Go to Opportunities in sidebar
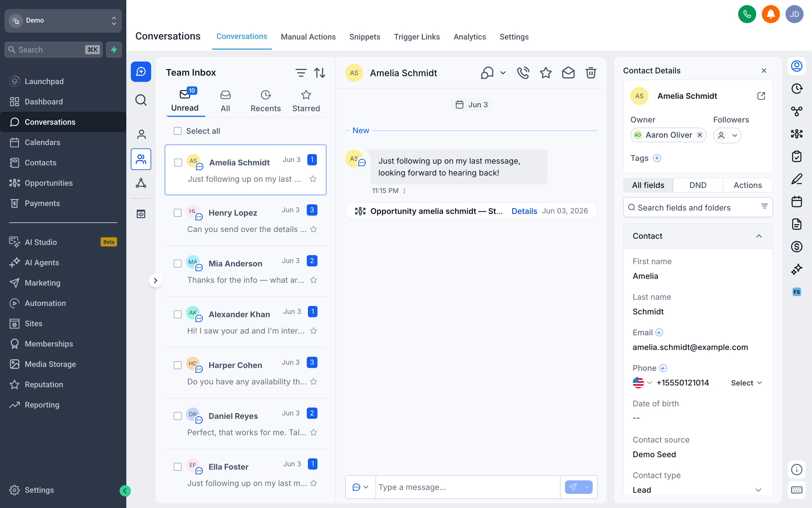The width and height of the screenshot is (812, 508). tap(63, 183)
